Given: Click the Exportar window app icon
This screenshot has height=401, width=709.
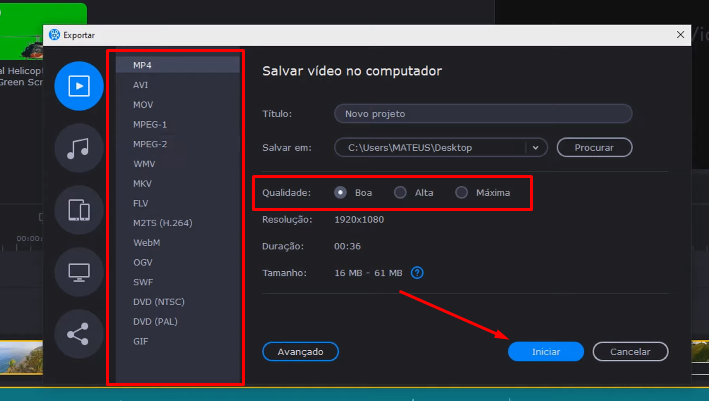Looking at the screenshot, I should [x=54, y=34].
